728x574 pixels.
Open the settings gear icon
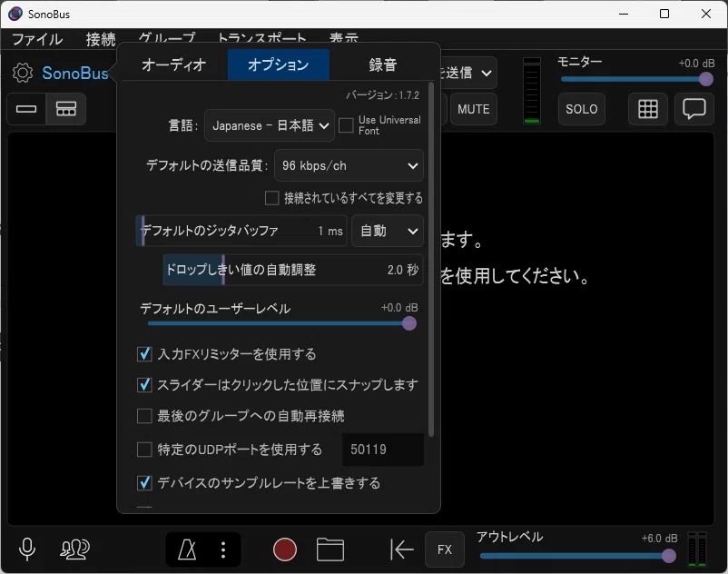coord(23,73)
